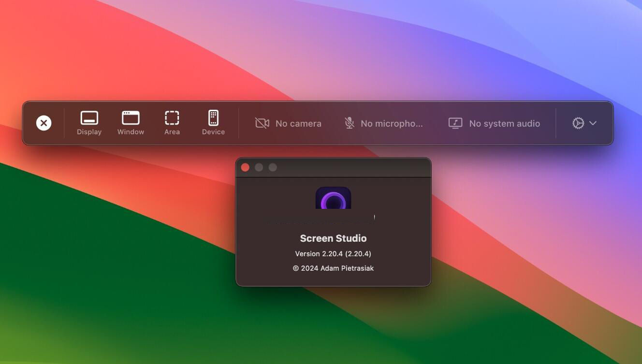Expand the chevron beside the settings gear
642x364 pixels.
tap(593, 123)
